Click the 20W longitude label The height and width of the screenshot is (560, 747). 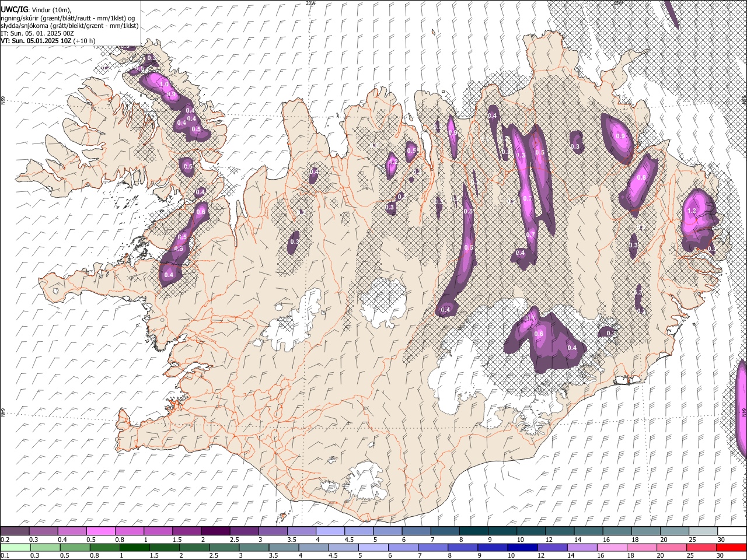(310, 3)
